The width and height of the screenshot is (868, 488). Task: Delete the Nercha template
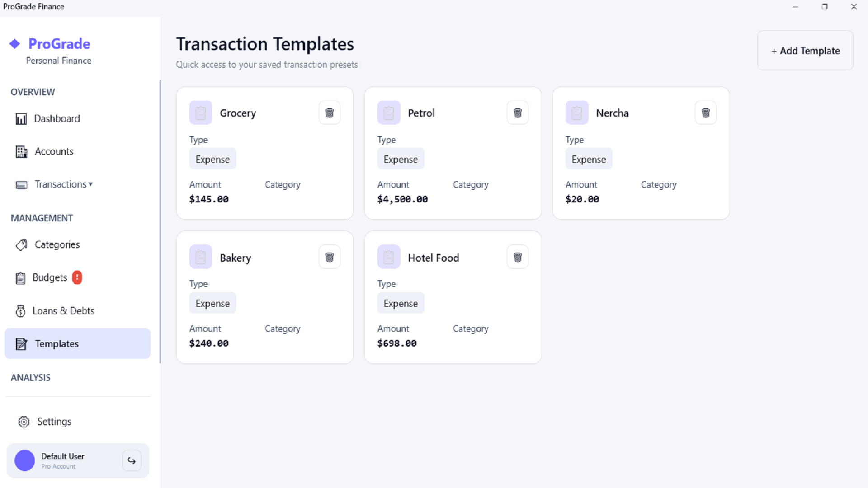(706, 113)
